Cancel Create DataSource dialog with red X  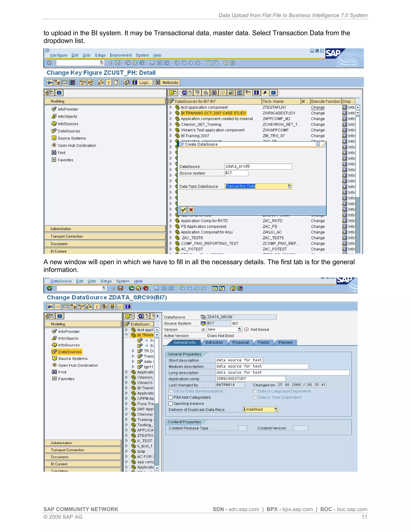coord(191,210)
